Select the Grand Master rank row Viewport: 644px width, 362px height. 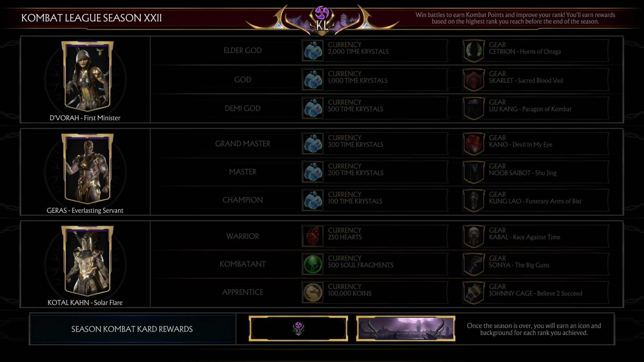click(x=386, y=144)
